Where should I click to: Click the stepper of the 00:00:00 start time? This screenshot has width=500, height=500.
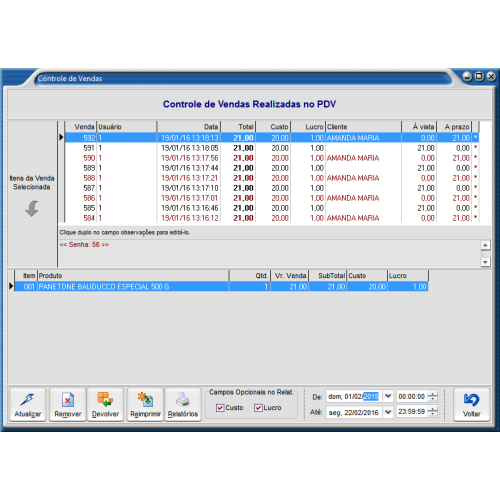[x=433, y=396]
